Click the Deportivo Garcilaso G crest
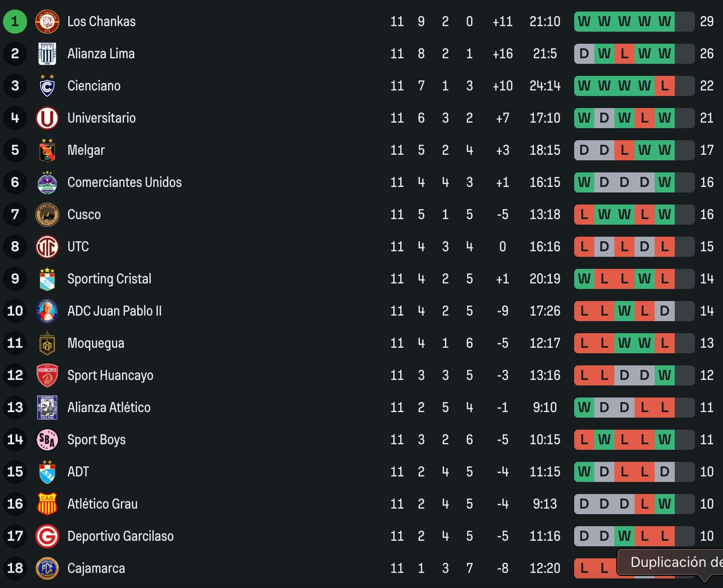Screen dimensions: 723x588 pyautogui.click(x=47, y=536)
